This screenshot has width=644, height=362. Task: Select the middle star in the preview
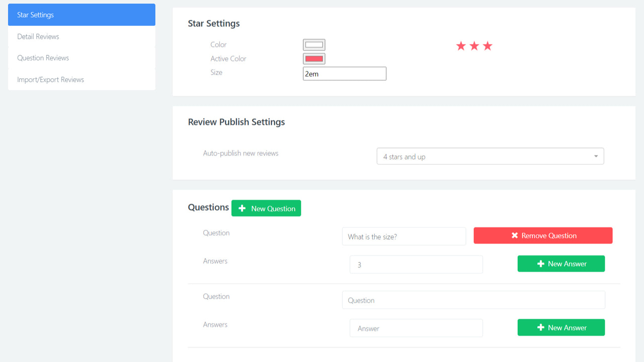(473, 45)
